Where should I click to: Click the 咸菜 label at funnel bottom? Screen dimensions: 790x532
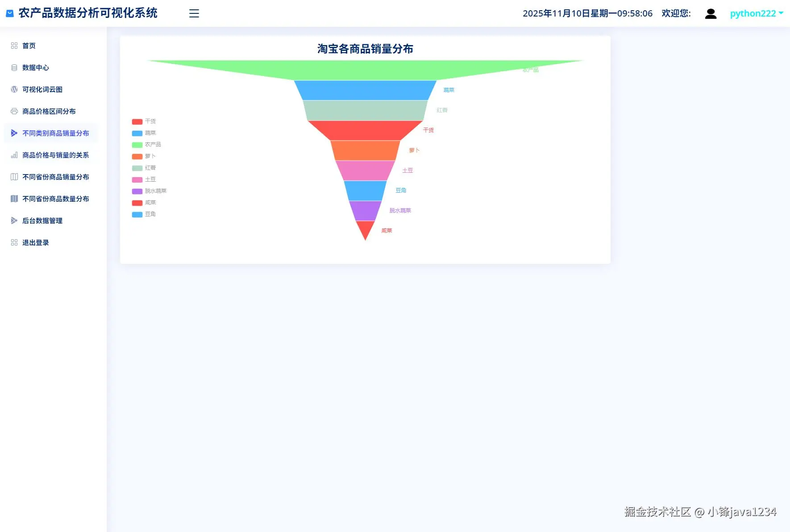[387, 231]
